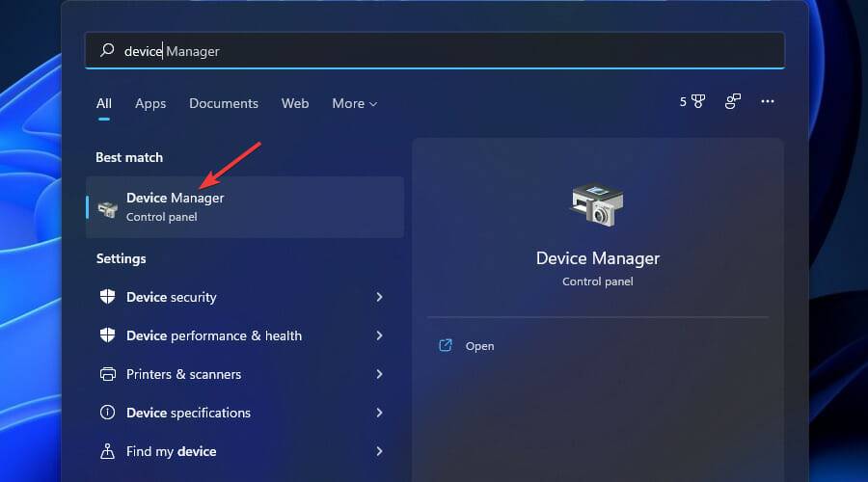Open the three-dot options menu
The height and width of the screenshot is (482, 868).
coord(768,101)
